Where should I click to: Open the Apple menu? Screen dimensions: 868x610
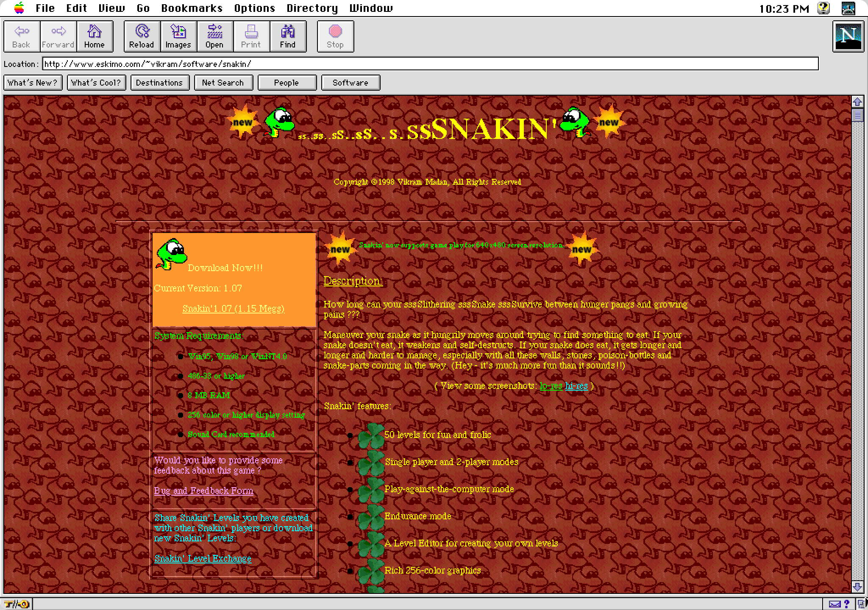click(x=19, y=8)
